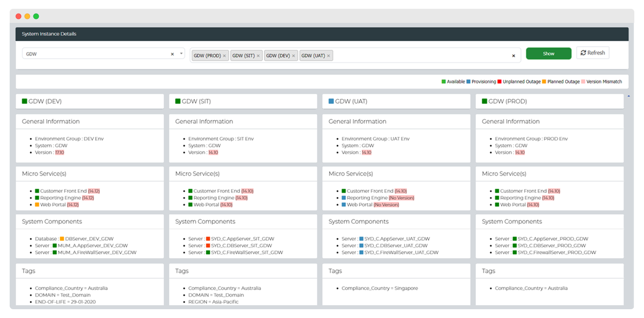Image resolution: width=644 pixels, height=318 pixels.
Task: Click the GDW (PROD) status indicator
Action: (484, 101)
